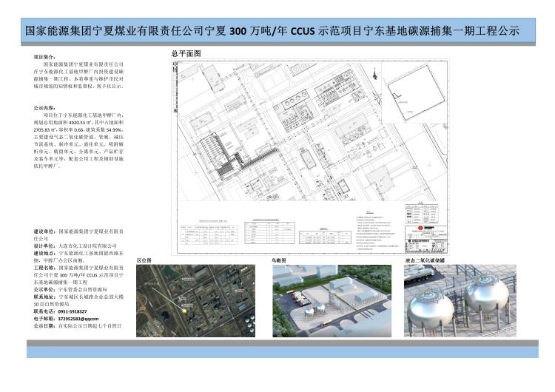Click the land area value '4920.53 ㎡' in 公示内容

(x=81, y=123)
